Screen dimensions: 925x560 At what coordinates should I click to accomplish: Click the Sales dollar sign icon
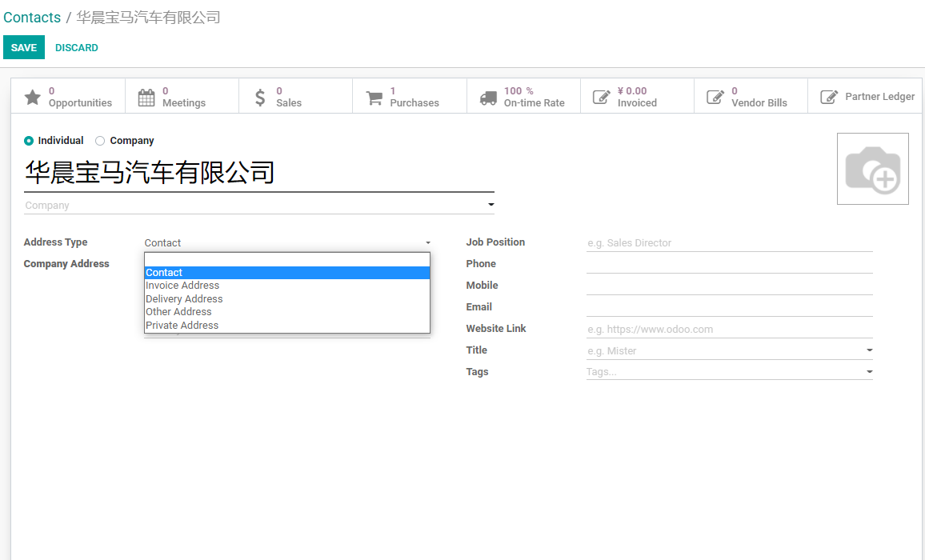tap(260, 97)
